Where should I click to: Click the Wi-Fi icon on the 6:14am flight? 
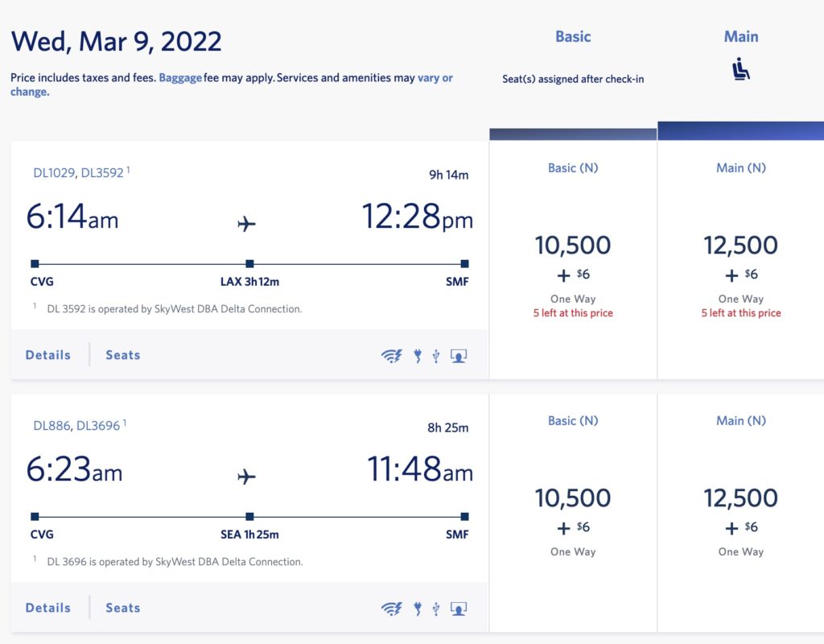pyautogui.click(x=391, y=356)
